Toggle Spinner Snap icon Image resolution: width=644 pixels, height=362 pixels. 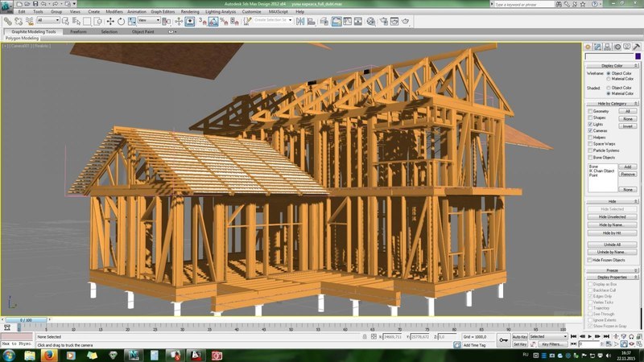point(234,21)
